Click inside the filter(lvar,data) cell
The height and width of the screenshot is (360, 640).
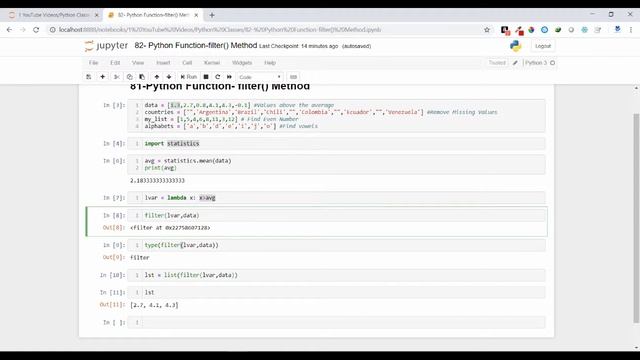pos(336,215)
